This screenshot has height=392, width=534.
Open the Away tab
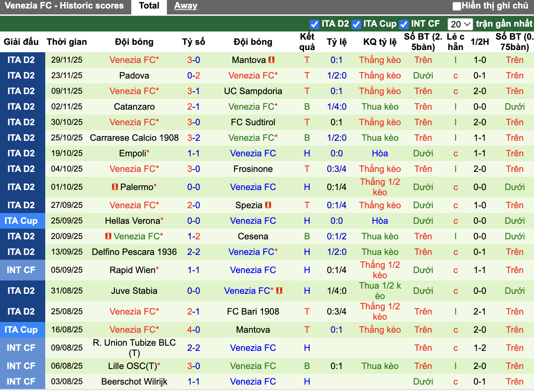click(x=186, y=6)
